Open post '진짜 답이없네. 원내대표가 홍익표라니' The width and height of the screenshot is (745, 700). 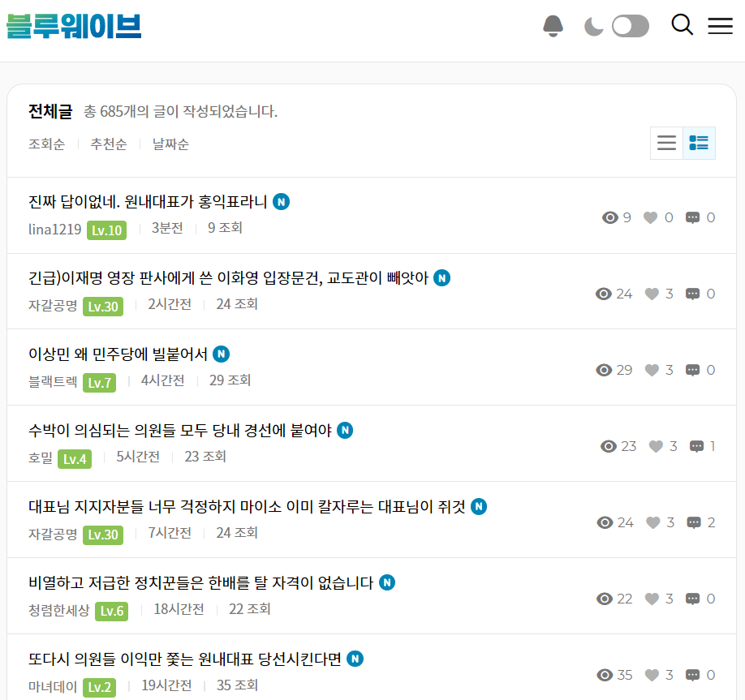[x=148, y=202]
